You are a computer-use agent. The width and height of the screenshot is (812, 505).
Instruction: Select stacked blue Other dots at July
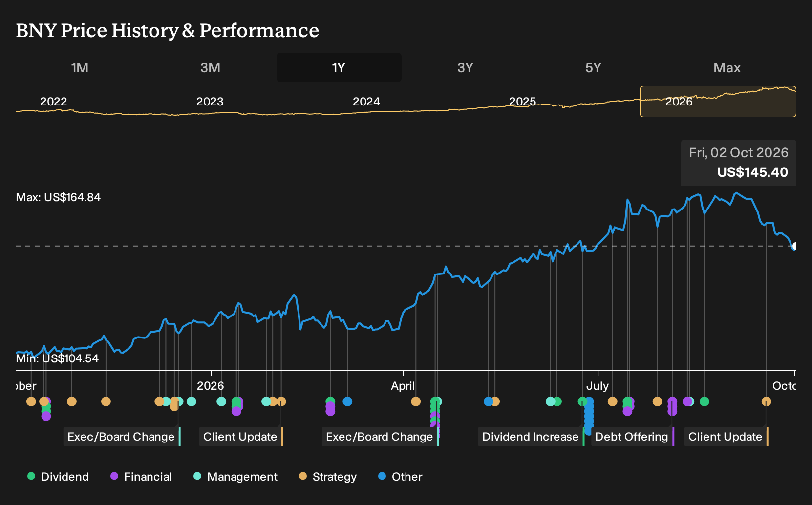click(x=589, y=416)
